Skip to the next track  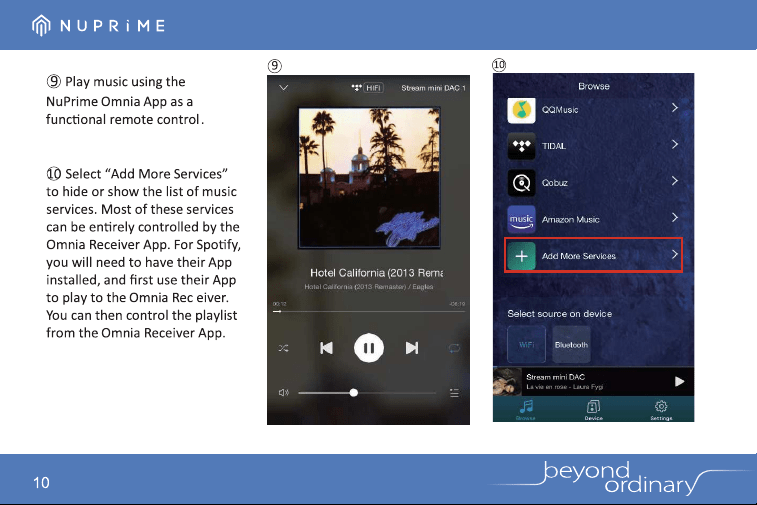(412, 348)
